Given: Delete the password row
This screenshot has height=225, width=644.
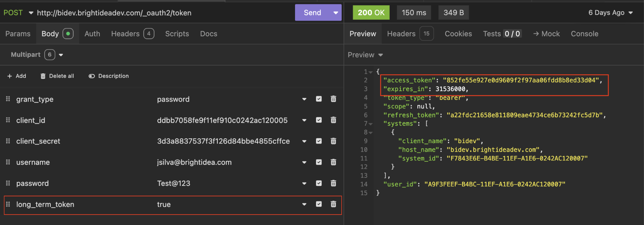Looking at the screenshot, I should (333, 183).
